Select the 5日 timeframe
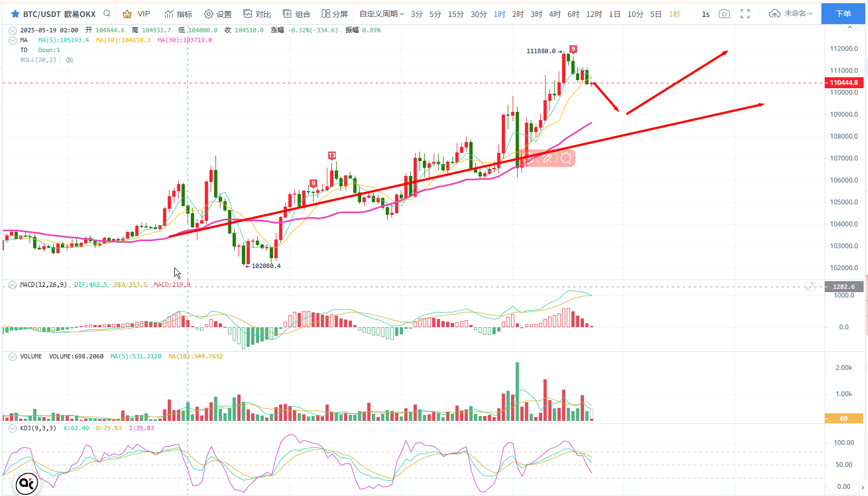This screenshot has height=496, width=868. tap(656, 14)
